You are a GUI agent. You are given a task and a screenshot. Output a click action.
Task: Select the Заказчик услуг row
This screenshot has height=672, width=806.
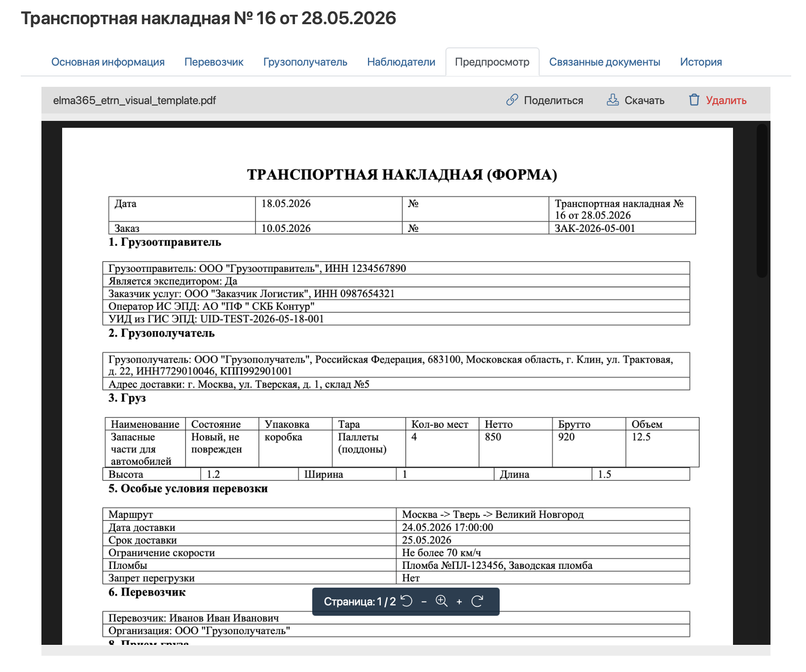[x=396, y=294]
